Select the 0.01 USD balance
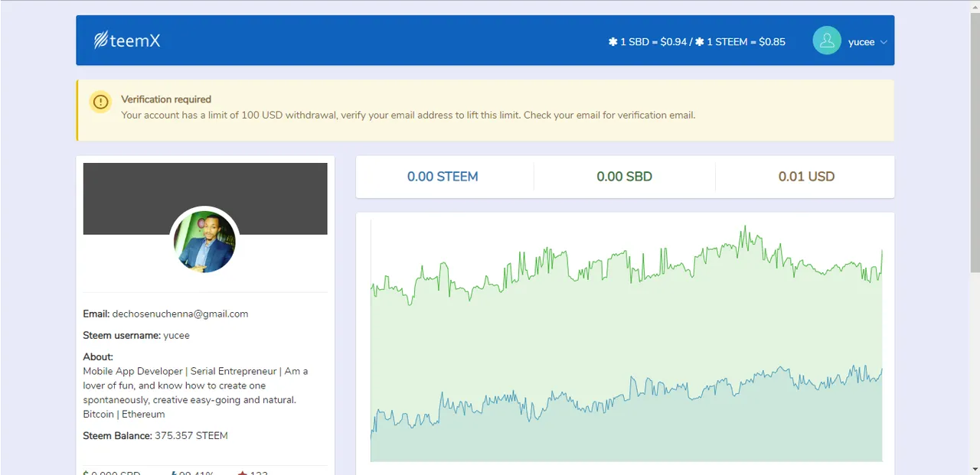Viewport: 980px width, 475px height. pos(806,177)
